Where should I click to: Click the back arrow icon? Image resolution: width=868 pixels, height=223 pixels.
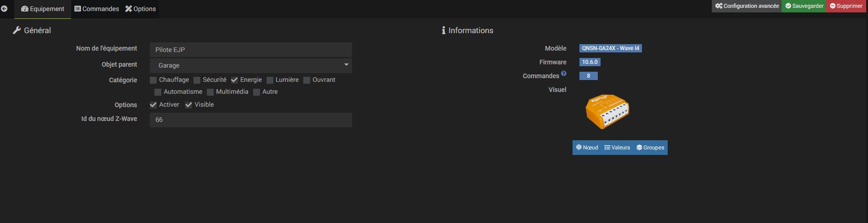tap(4, 9)
